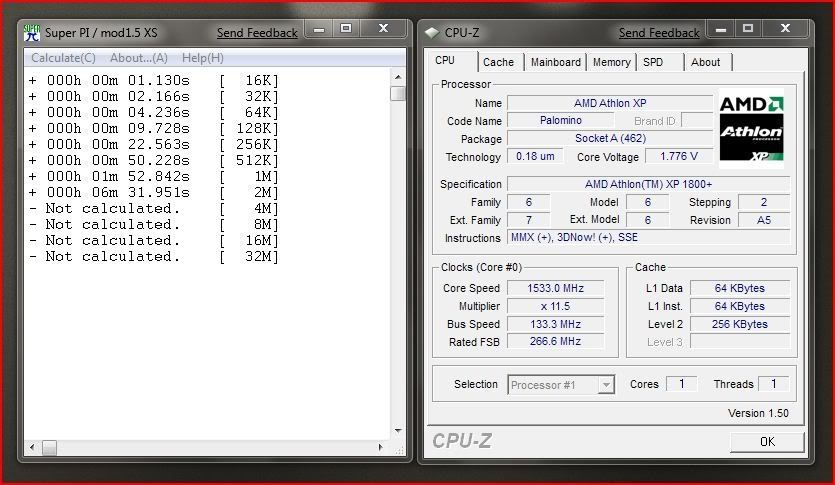Click the Core Voltage value 1.776 V

tap(679, 157)
